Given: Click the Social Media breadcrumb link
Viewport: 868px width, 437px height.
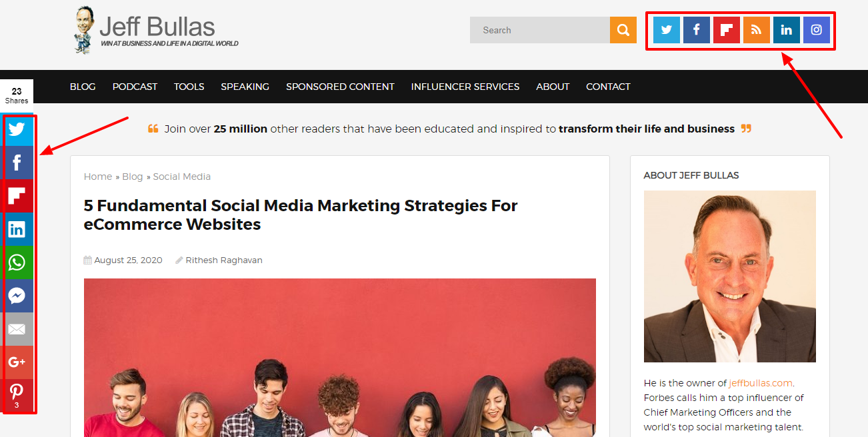Looking at the screenshot, I should point(181,177).
